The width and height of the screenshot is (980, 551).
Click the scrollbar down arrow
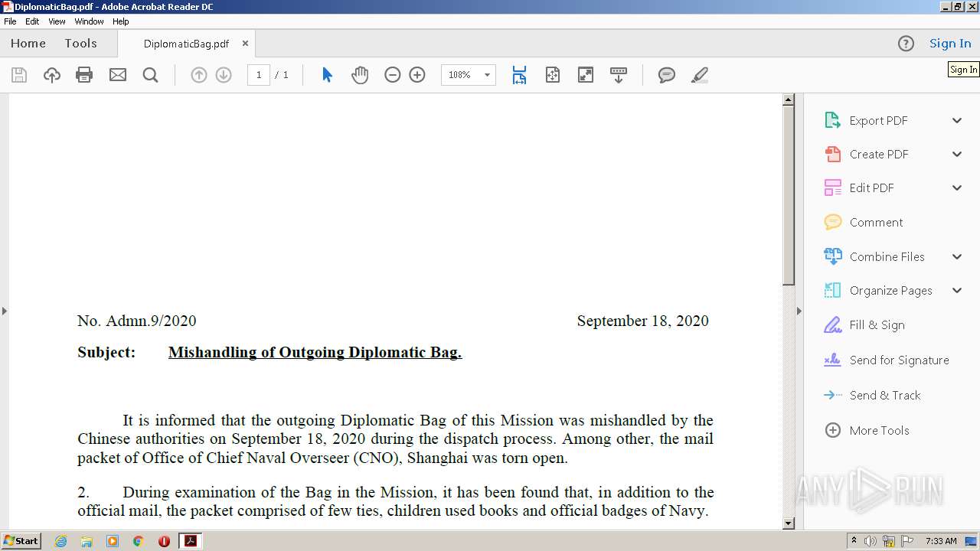coord(789,523)
